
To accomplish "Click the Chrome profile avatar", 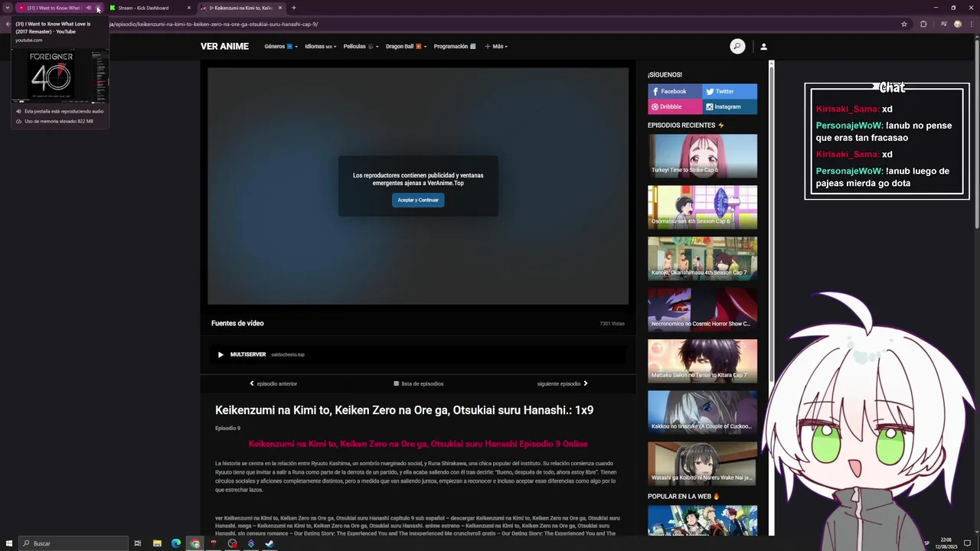I will pos(957,24).
